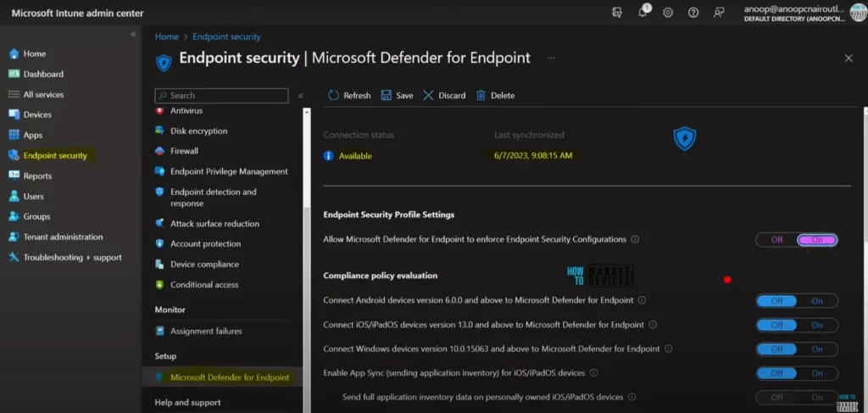The height and width of the screenshot is (413, 868).
Task: Open the Groups people icon
Action: click(x=14, y=216)
